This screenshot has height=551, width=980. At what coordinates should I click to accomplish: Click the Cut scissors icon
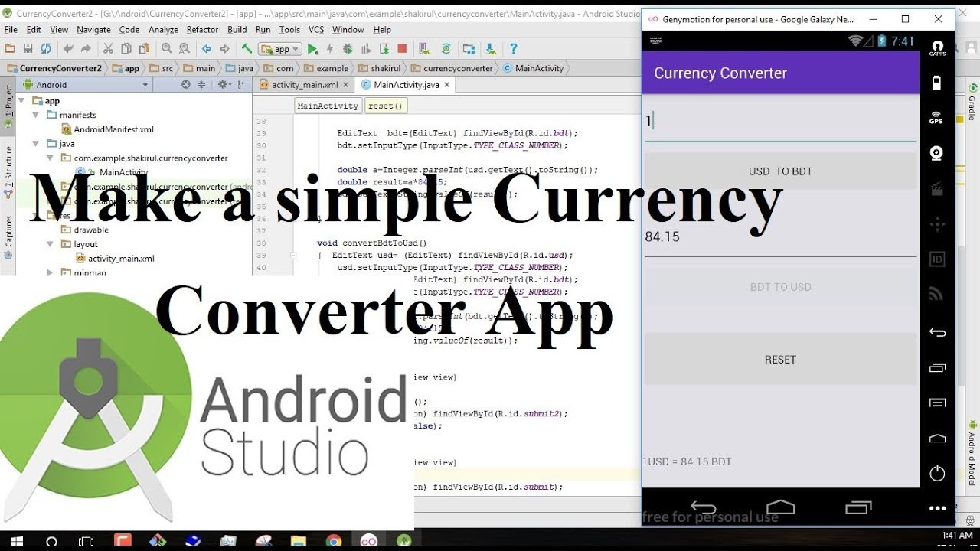[108, 49]
